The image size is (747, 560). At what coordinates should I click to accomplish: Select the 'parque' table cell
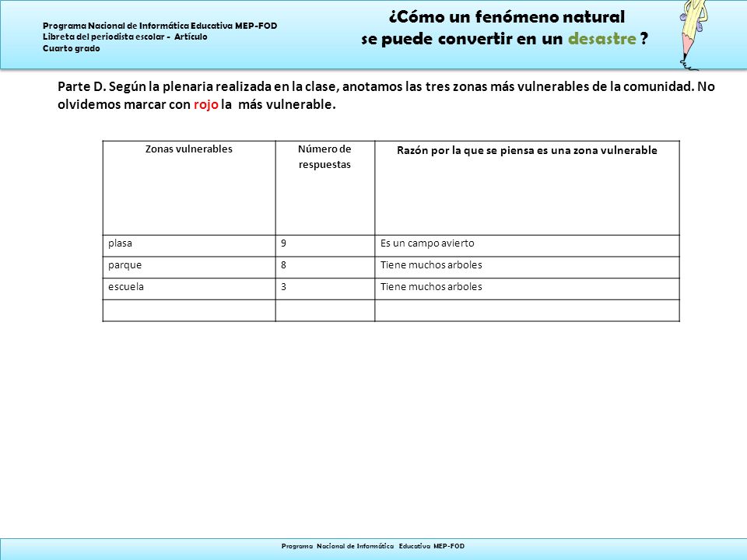point(189,268)
